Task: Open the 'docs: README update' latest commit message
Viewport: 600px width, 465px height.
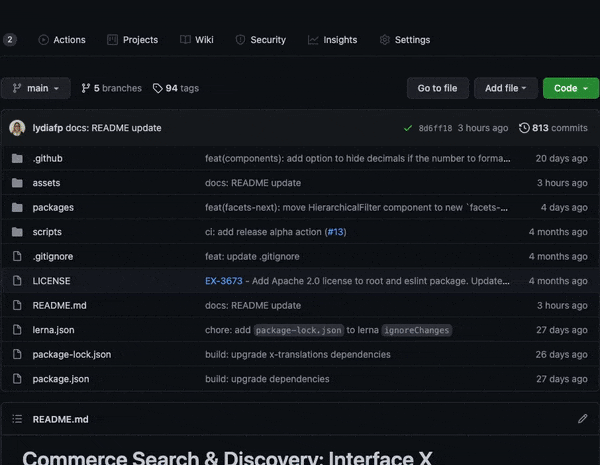Action: (113, 128)
